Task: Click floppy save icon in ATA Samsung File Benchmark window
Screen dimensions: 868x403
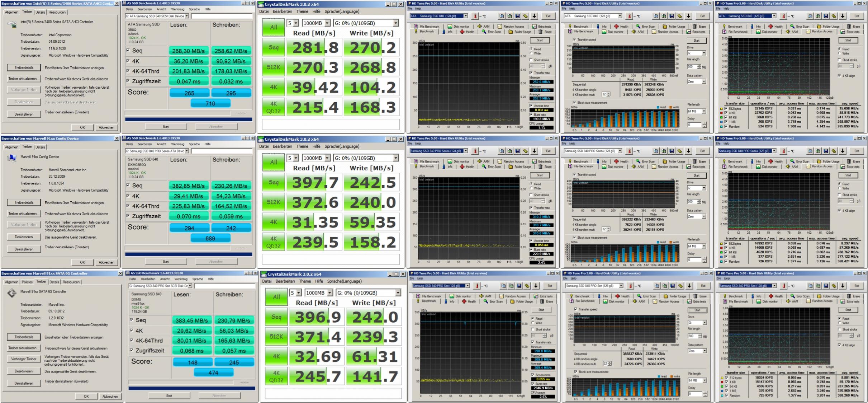Action: click(672, 16)
